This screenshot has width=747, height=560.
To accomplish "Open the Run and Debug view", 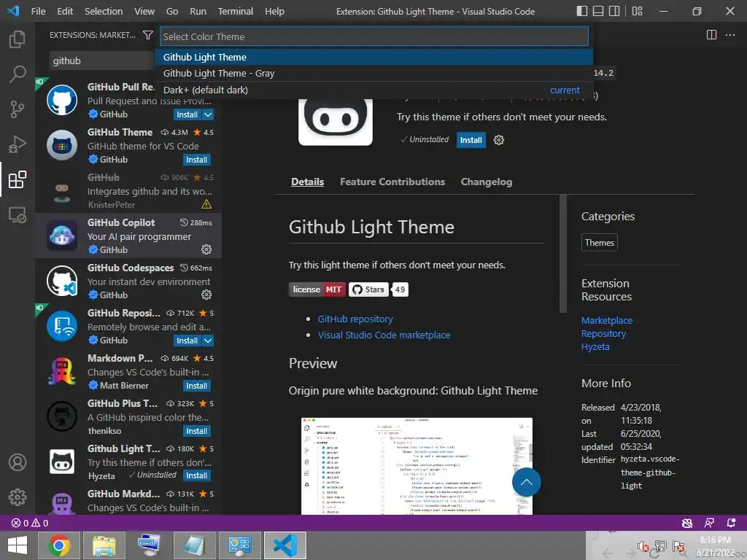I will click(x=18, y=144).
